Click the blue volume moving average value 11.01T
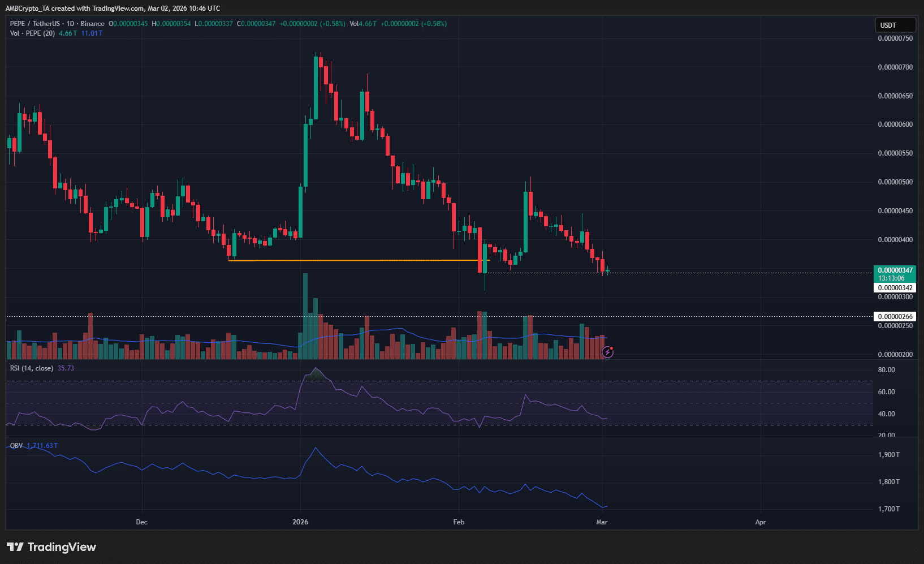The width and height of the screenshot is (924, 564). [92, 33]
